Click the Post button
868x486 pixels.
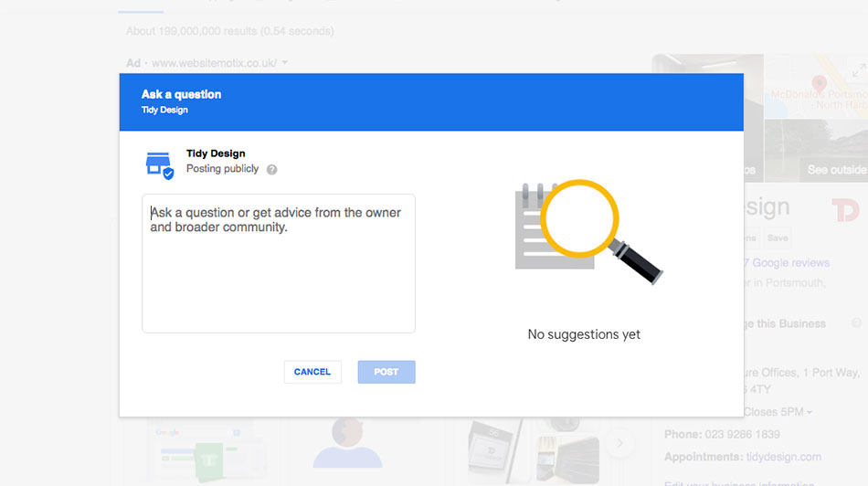[x=386, y=372]
